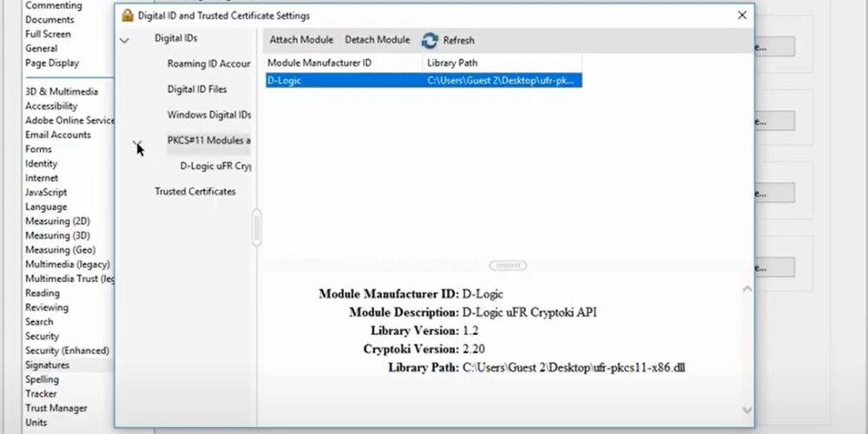The image size is (868, 434).
Task: Click the lock icon in the dialog title bar
Action: click(x=128, y=16)
